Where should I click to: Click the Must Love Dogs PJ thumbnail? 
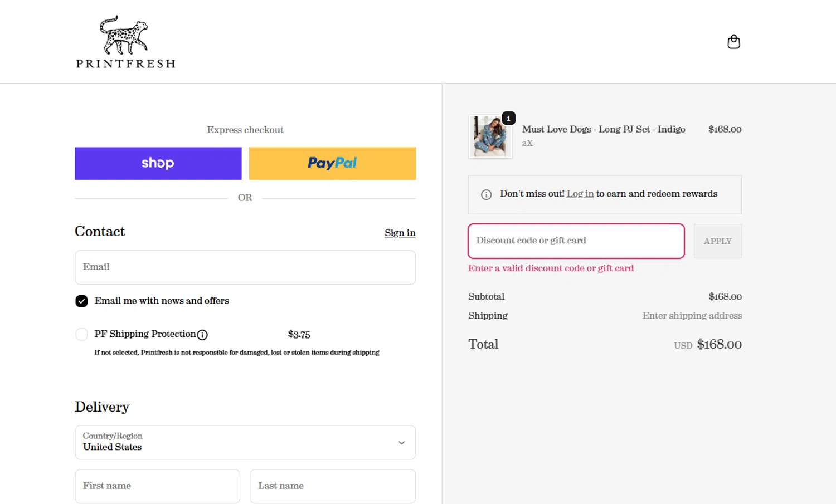coord(490,137)
